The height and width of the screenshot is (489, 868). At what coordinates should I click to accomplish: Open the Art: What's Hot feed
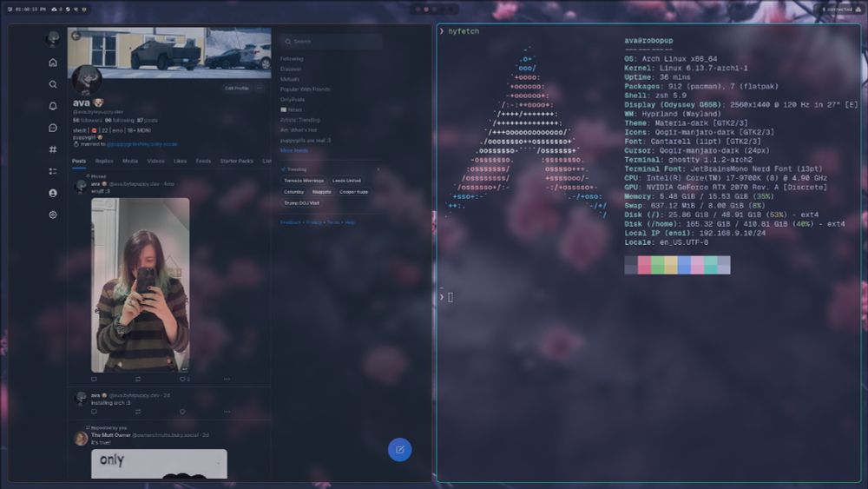pos(299,130)
